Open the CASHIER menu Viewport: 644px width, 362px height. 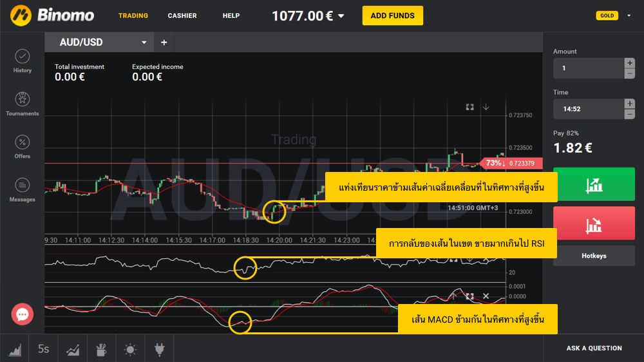[182, 15]
